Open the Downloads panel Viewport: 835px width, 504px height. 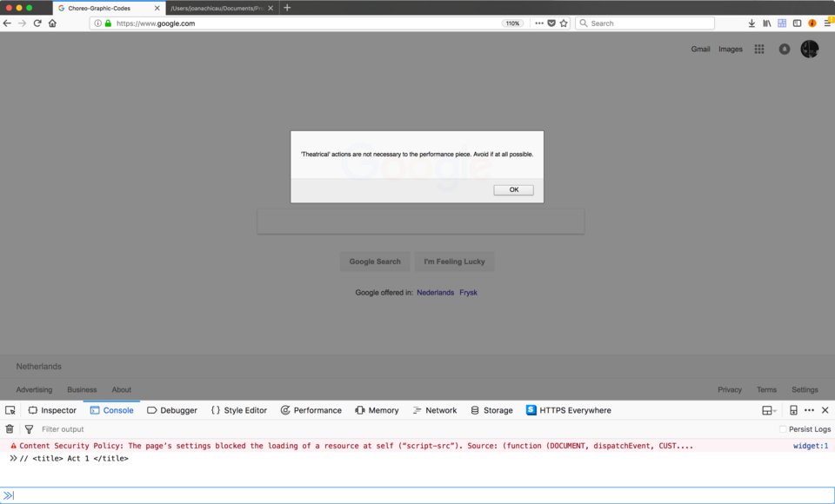point(751,23)
